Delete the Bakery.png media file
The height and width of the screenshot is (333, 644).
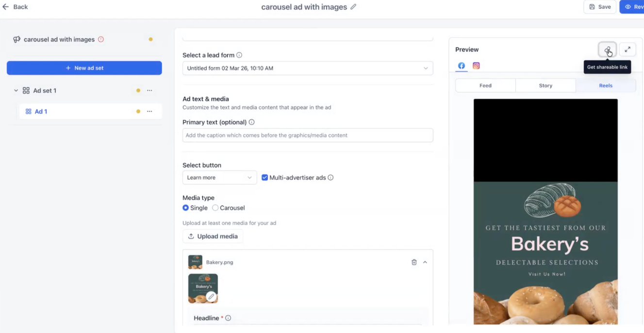pos(414,262)
